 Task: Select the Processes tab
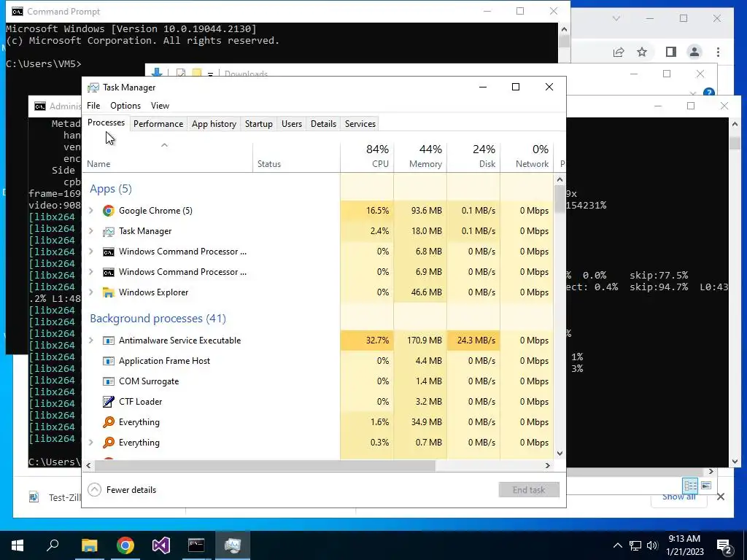click(107, 122)
